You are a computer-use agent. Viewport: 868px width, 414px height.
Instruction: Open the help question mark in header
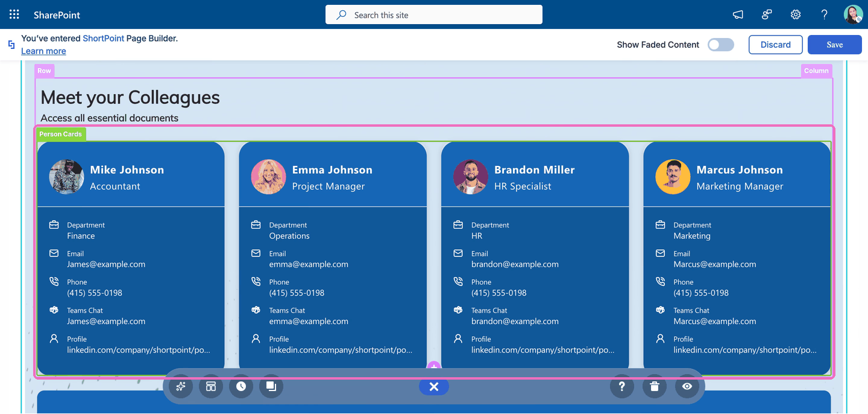coord(825,14)
